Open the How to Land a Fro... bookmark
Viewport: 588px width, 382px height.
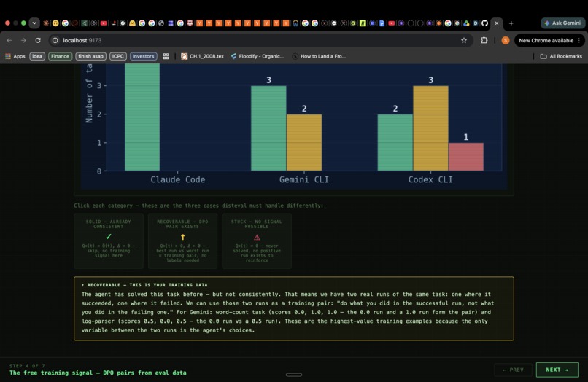(x=319, y=56)
